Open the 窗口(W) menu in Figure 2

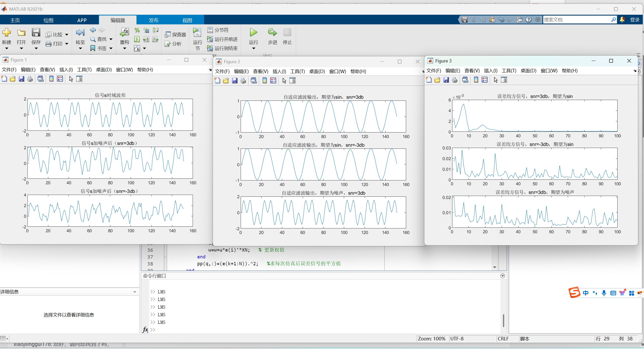click(337, 71)
